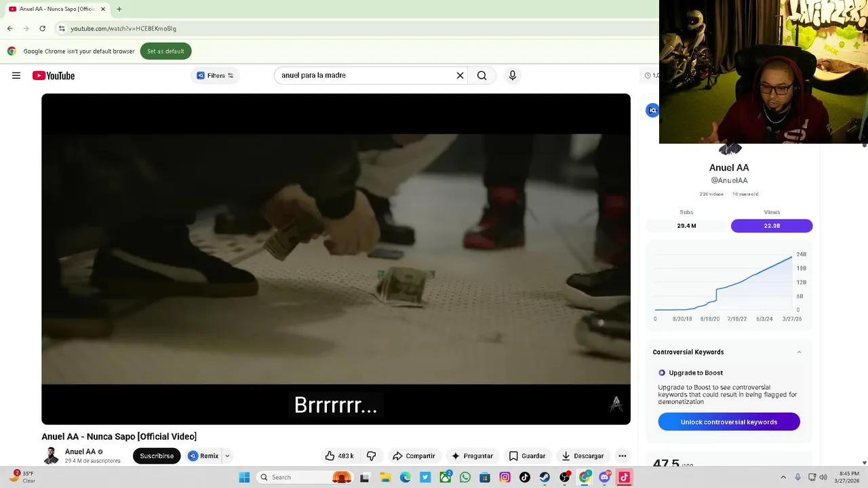Viewport: 868px width, 488px height.
Task: Click the channel watermark logo in video corner
Action: [616, 404]
